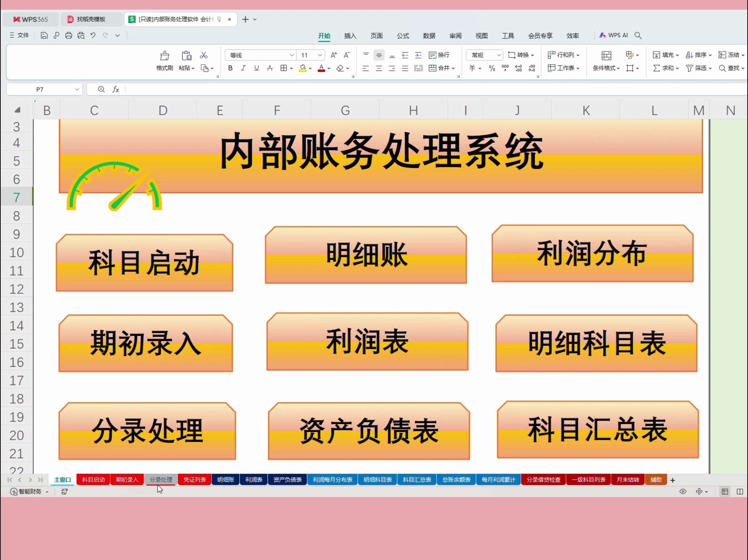Click the 明细账 button on sheet
Image resolution: width=748 pixels, height=560 pixels.
tap(366, 255)
